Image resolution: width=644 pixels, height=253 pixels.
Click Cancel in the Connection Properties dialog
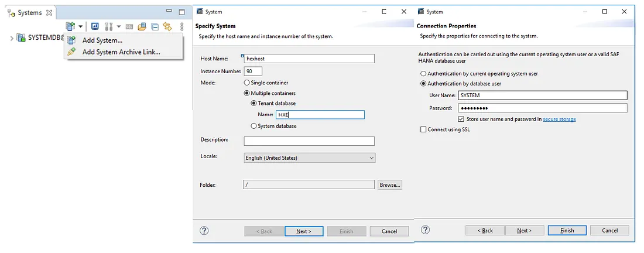coord(609,230)
